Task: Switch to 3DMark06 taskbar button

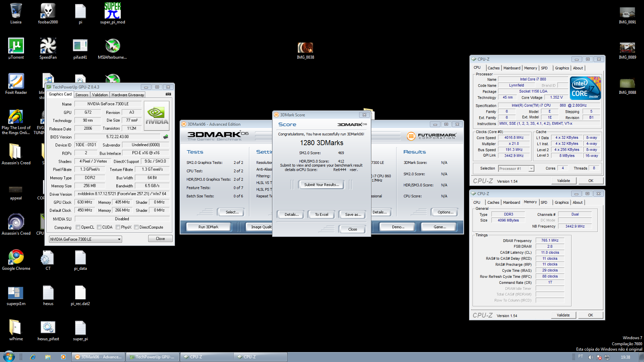Action: pyautogui.click(x=99, y=357)
